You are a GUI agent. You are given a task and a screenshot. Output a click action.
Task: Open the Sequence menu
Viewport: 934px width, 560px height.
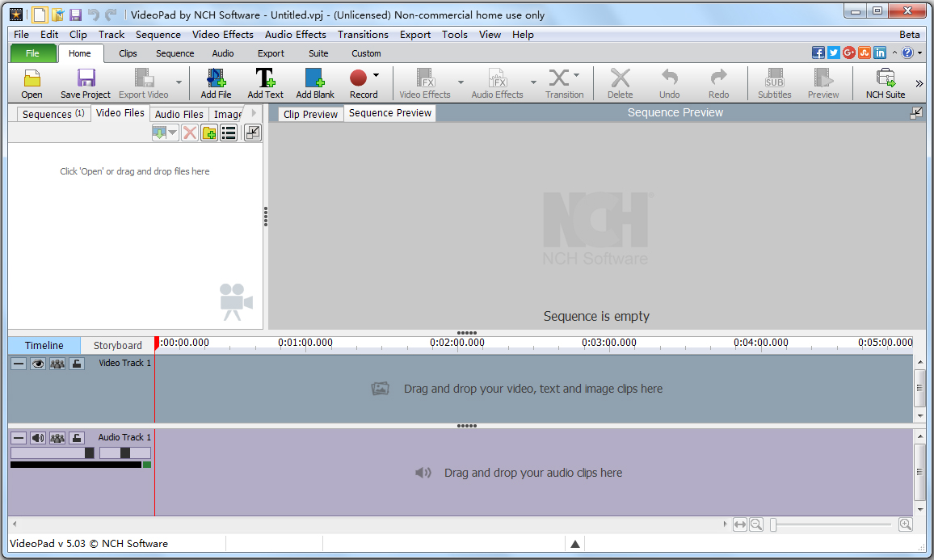158,34
